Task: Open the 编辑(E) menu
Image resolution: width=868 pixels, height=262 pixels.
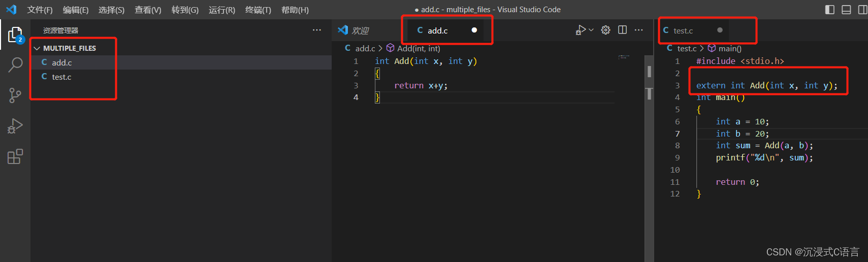Action: 76,10
